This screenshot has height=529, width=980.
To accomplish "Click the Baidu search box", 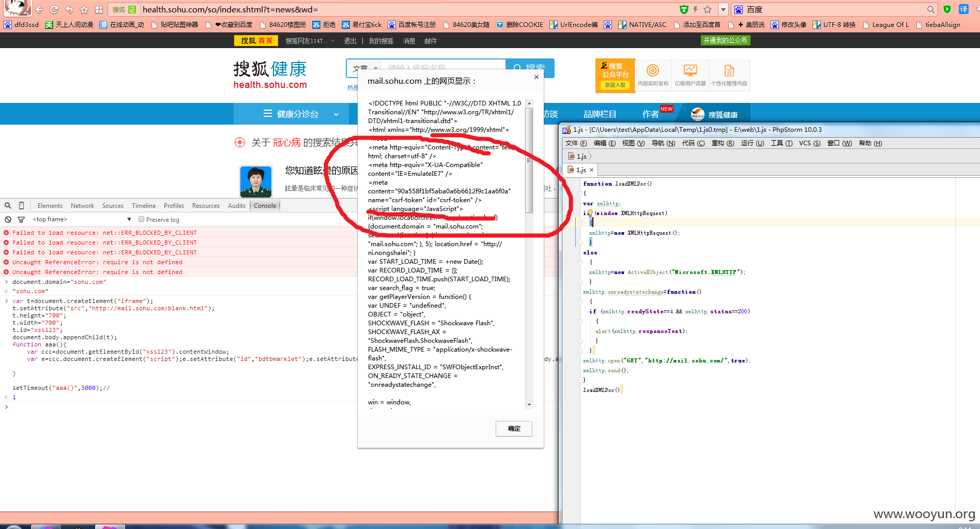I will [x=835, y=9].
